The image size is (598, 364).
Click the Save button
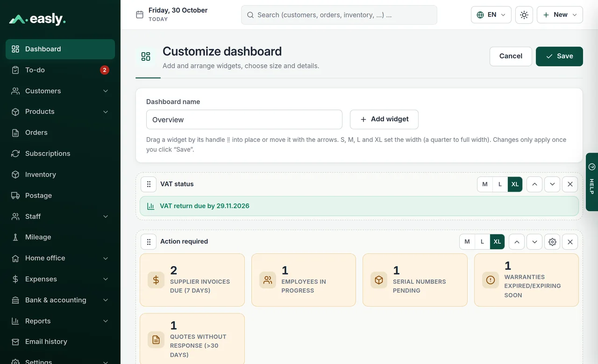click(559, 56)
